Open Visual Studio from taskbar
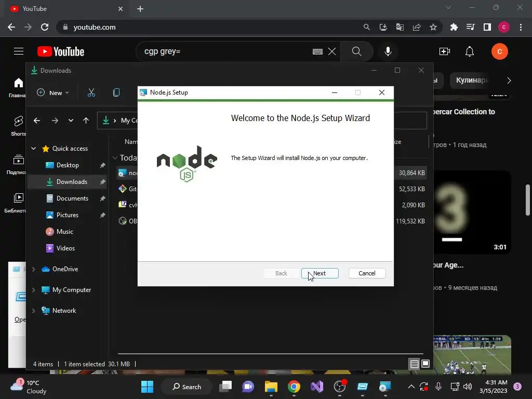Image resolution: width=532 pixels, height=399 pixels. [317, 387]
